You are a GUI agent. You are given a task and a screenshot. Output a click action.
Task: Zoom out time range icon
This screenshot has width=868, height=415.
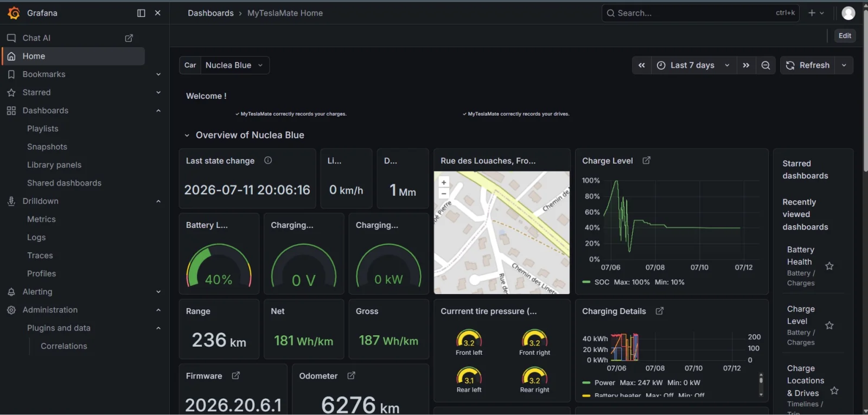765,65
